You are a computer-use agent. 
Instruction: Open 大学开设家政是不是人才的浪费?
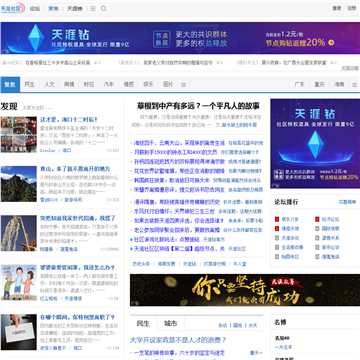pyautogui.click(x=178, y=340)
